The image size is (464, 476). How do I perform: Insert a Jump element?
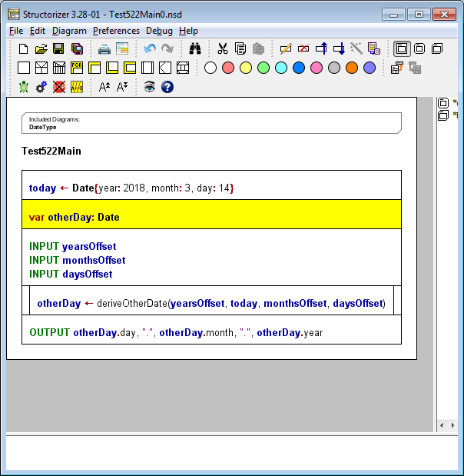[165, 68]
